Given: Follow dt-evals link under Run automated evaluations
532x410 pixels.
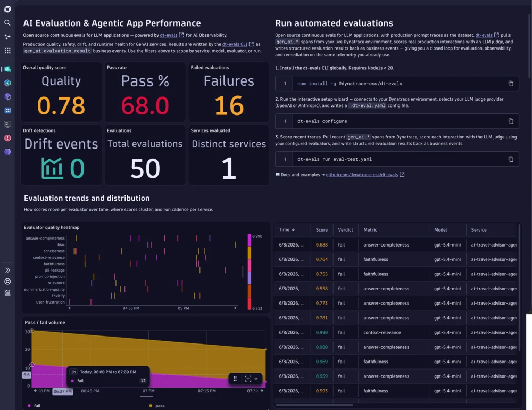Looking at the screenshot, I should [x=484, y=35].
